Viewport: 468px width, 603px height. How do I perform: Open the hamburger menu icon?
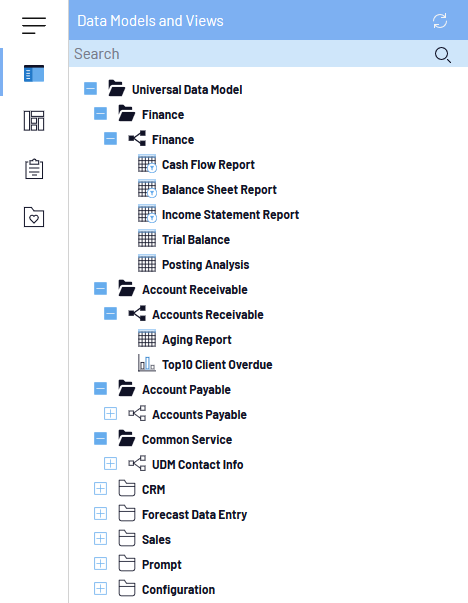34,26
